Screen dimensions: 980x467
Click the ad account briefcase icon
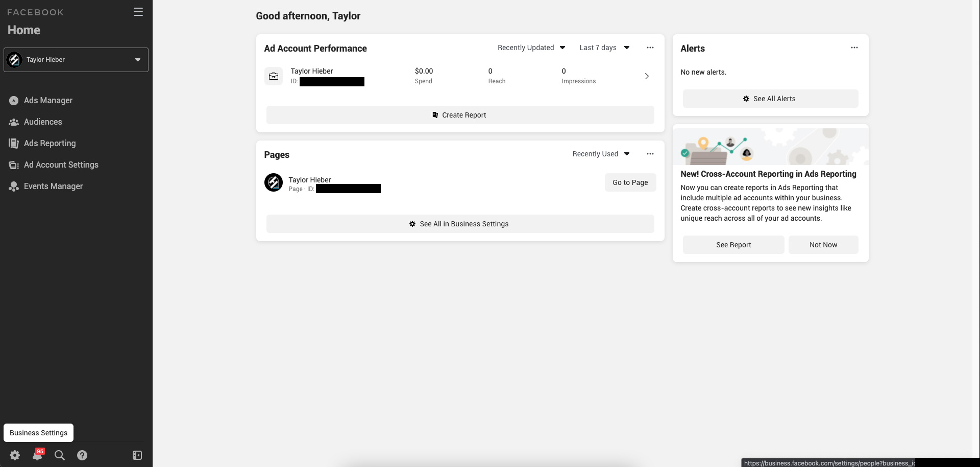click(x=274, y=76)
